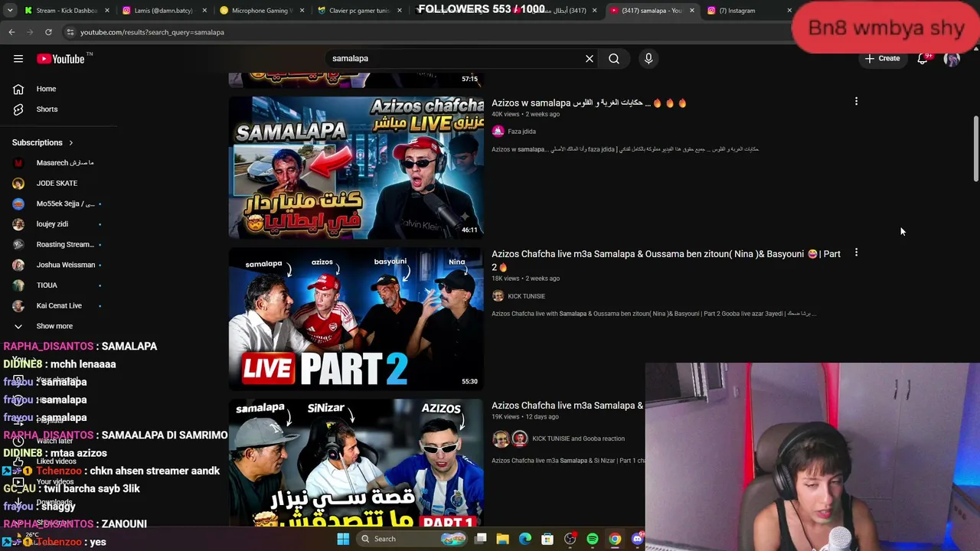Switch to the Lamis Instagram tab
The width and height of the screenshot is (980, 551).
(x=163, y=11)
